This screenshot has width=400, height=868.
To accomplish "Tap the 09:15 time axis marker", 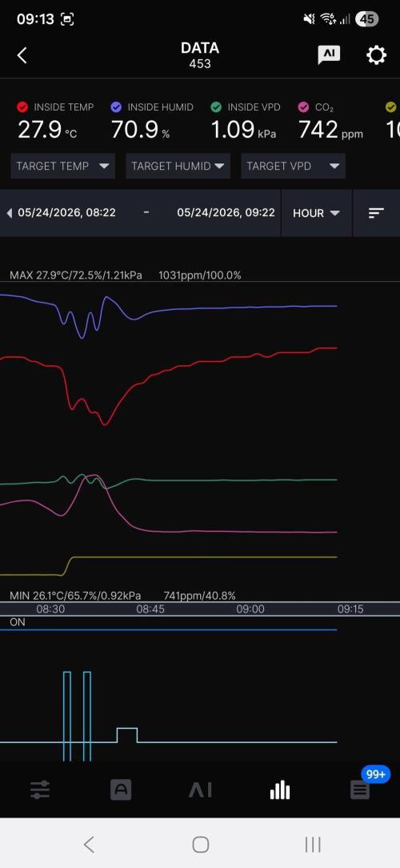I will point(350,609).
